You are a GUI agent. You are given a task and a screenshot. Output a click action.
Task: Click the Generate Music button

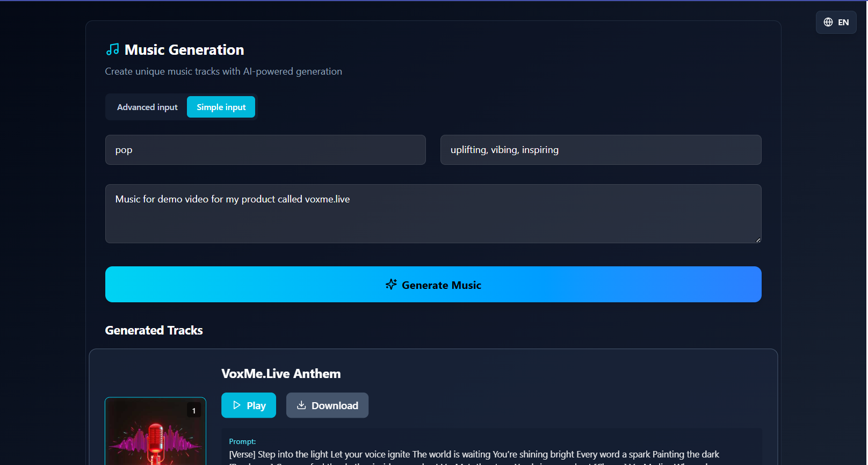[x=433, y=285]
